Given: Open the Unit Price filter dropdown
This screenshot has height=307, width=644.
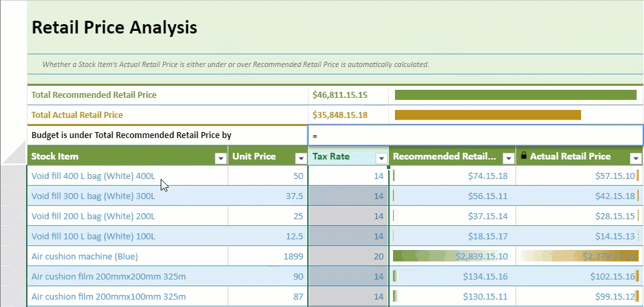Looking at the screenshot, I should 299,158.
